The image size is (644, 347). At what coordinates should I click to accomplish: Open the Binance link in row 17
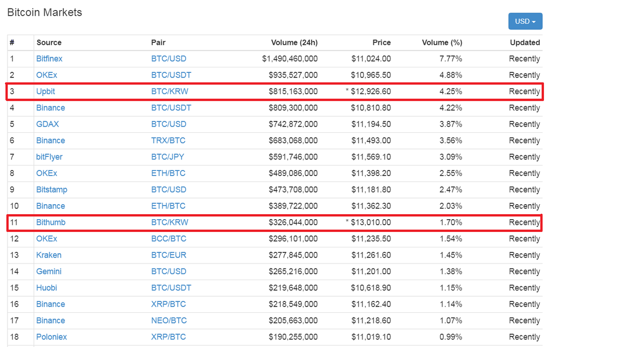tap(50, 320)
